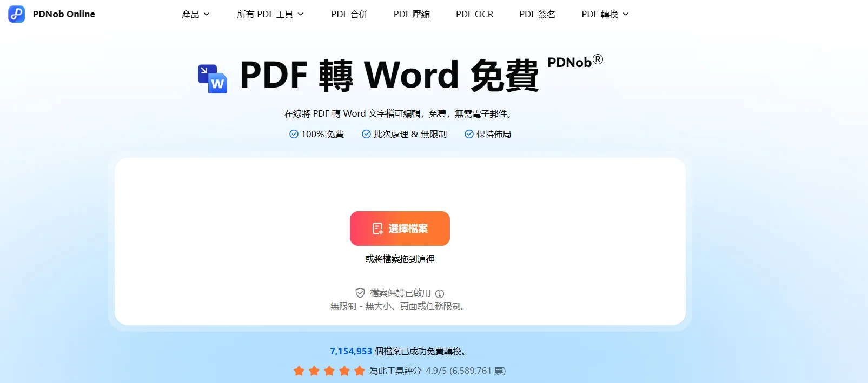The width and height of the screenshot is (868, 383).
Task: Click the PDNob® superscript label
Action: click(x=575, y=61)
